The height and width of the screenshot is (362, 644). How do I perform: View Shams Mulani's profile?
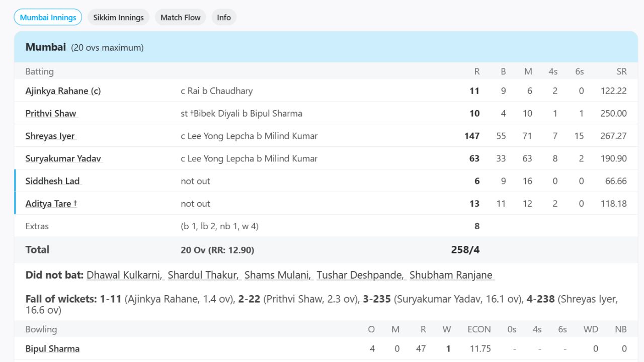coord(277,275)
